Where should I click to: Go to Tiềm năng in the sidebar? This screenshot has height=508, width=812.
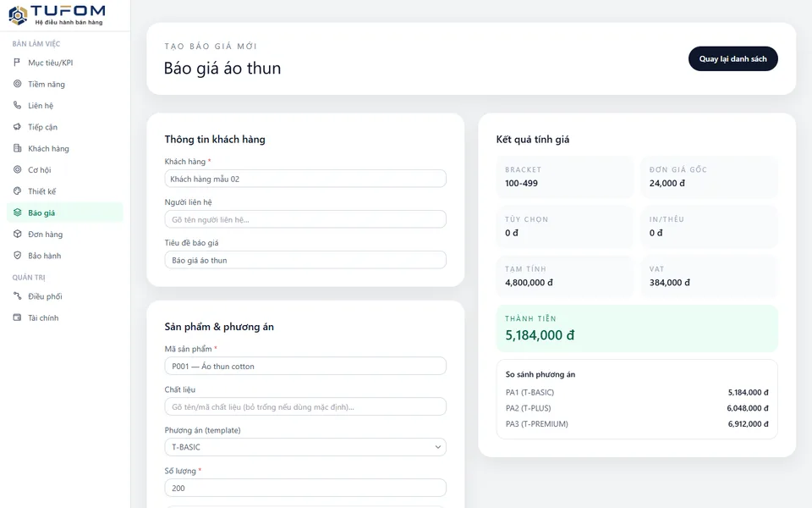click(65, 84)
